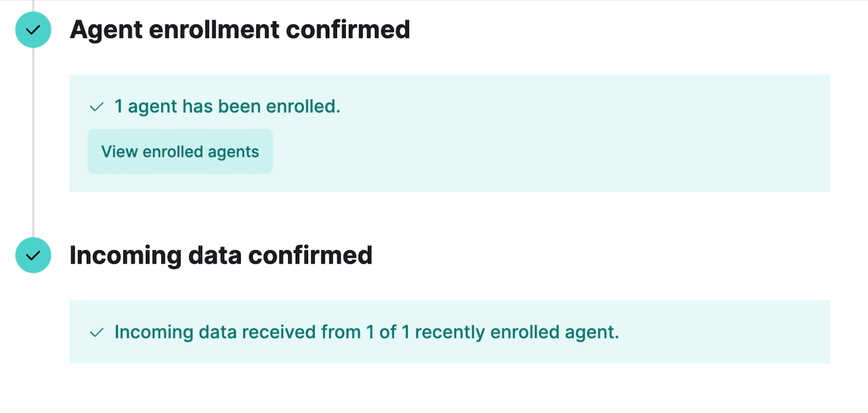The image size is (868, 413).
Task: Click the Incoming data step's circular status indicator
Action: (33, 255)
